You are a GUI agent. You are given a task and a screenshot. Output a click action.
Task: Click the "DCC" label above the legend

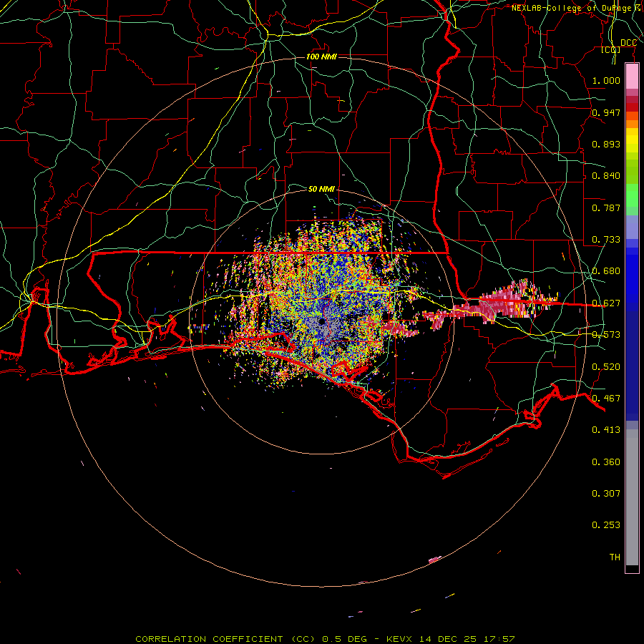(628, 43)
